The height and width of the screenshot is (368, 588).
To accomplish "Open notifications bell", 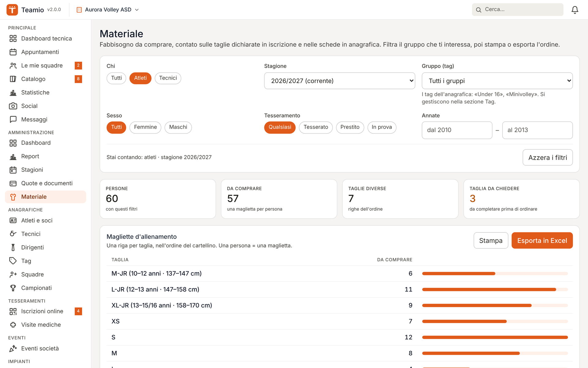I will [575, 10].
